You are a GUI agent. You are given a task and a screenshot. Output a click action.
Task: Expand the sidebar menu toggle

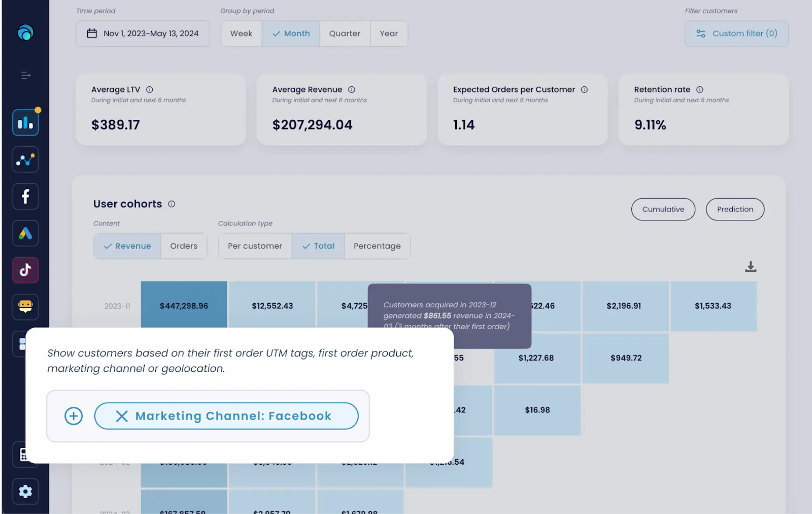coord(25,76)
